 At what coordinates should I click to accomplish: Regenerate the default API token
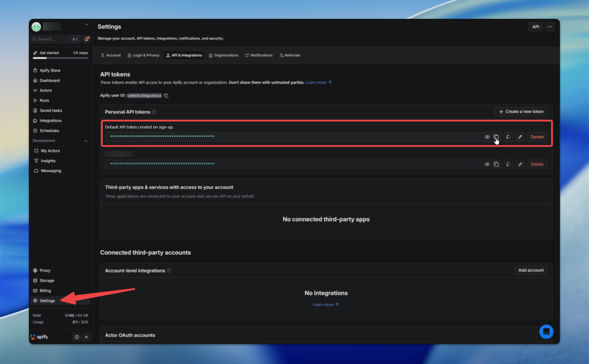pos(508,137)
